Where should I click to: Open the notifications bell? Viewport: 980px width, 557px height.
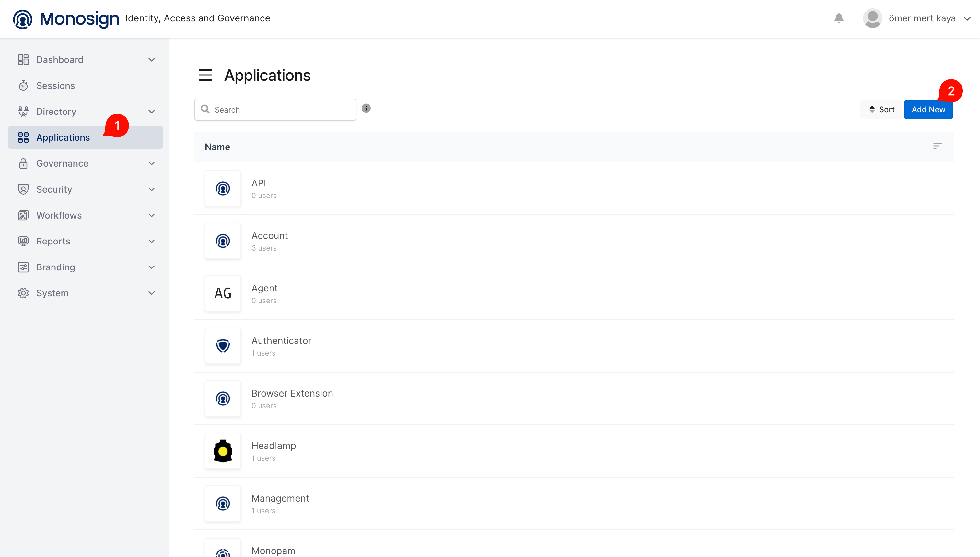pos(839,18)
